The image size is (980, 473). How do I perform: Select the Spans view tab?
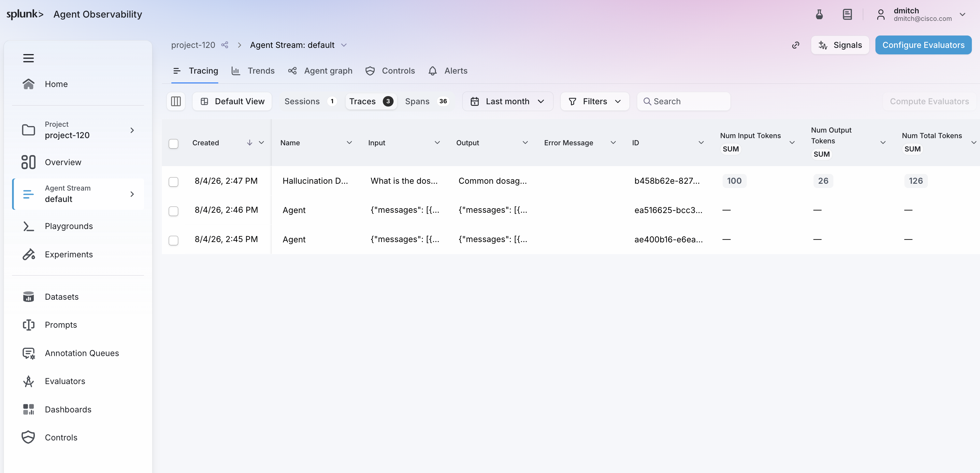click(427, 101)
